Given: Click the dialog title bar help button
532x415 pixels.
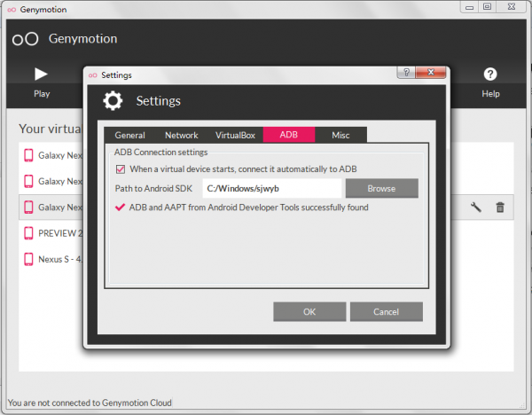Looking at the screenshot, I should point(403,75).
